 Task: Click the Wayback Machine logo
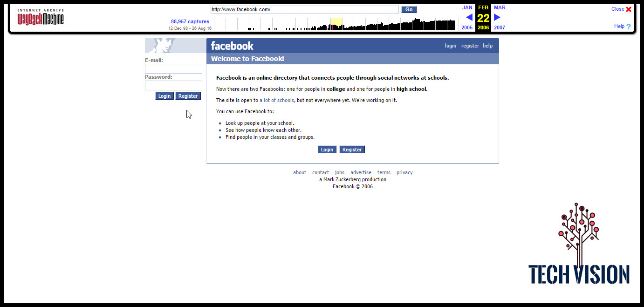click(x=41, y=17)
